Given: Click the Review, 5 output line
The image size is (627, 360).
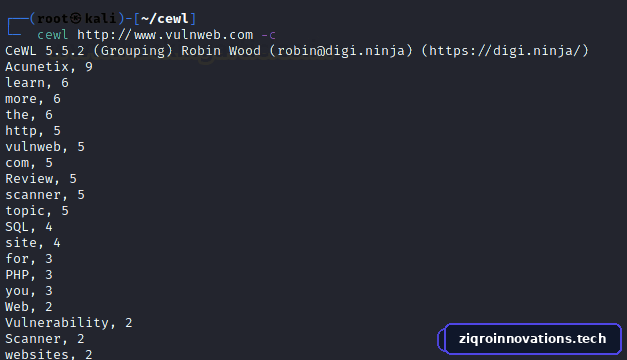Looking at the screenshot, I should [41, 179].
